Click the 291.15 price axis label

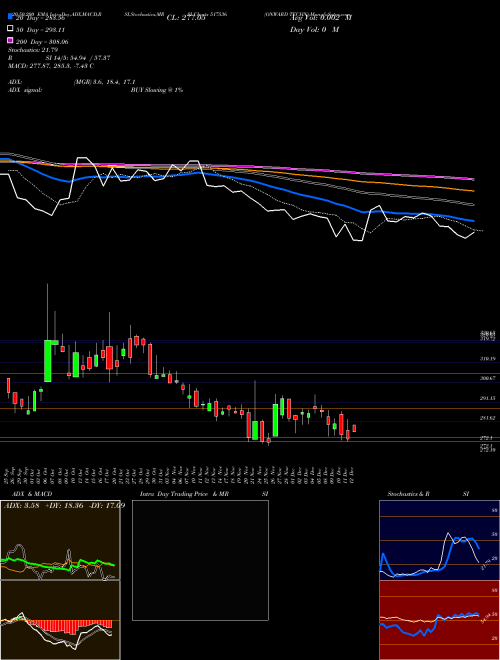487,398
